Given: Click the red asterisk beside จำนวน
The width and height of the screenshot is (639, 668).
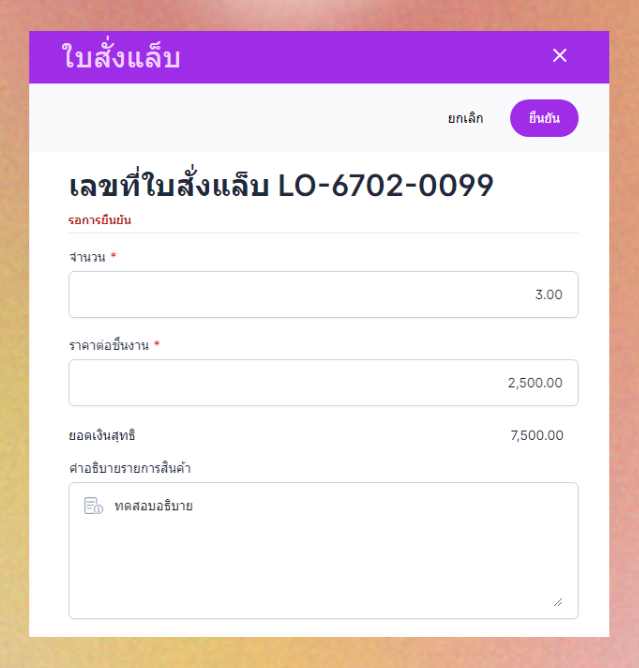Looking at the screenshot, I should click(113, 256).
